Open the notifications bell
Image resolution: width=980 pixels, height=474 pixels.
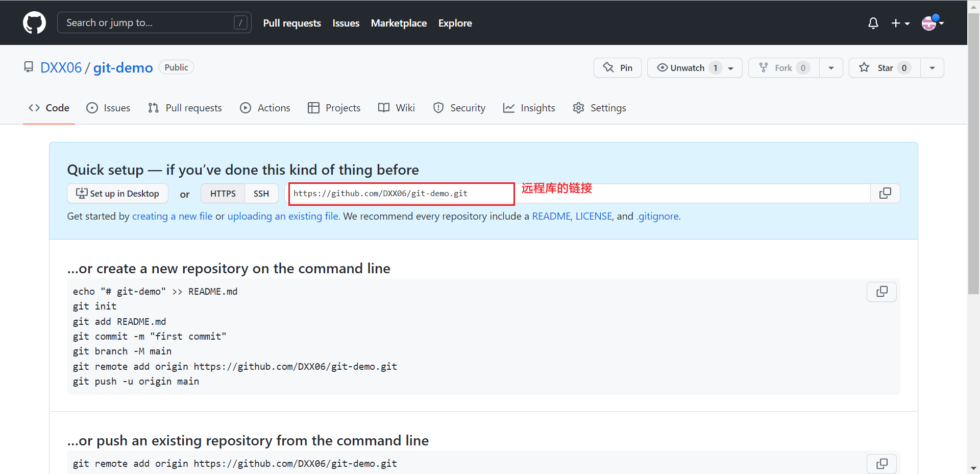pos(873,23)
